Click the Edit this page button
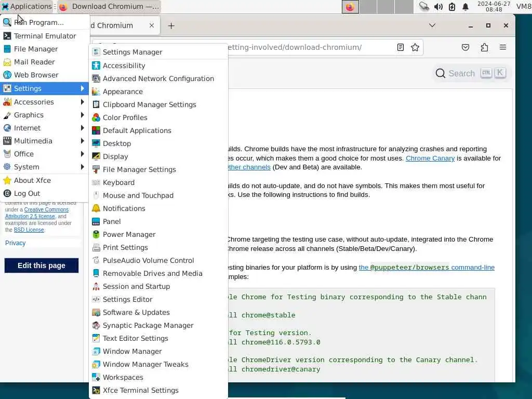Screen dimensions: 532x399 42,265
